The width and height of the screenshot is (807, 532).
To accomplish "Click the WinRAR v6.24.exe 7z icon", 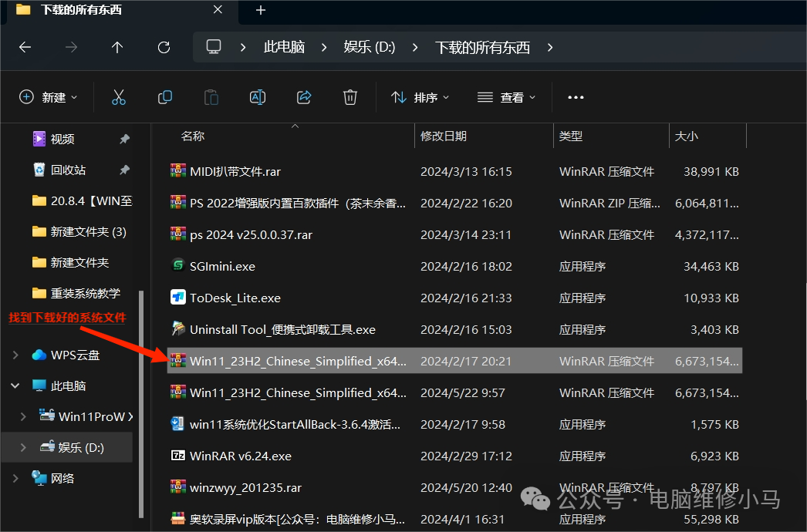I will tap(178, 456).
